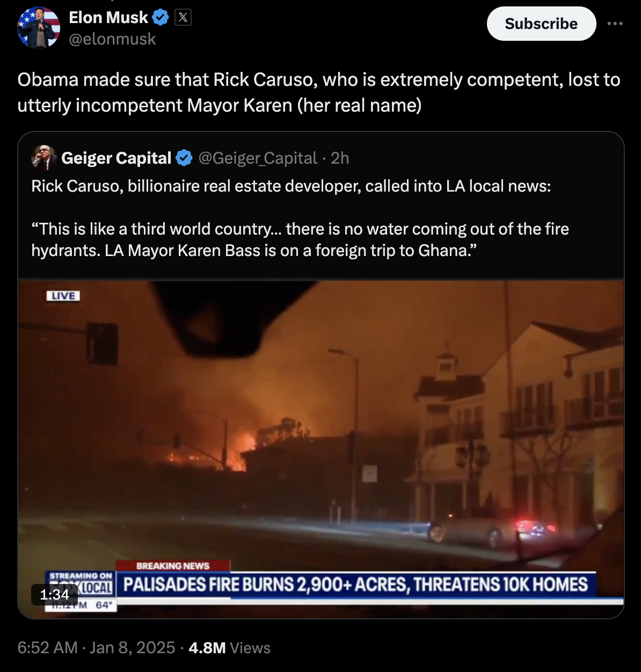This screenshot has height=672, width=641.
Task: Click the main tweet text about Obama
Action: [319, 92]
